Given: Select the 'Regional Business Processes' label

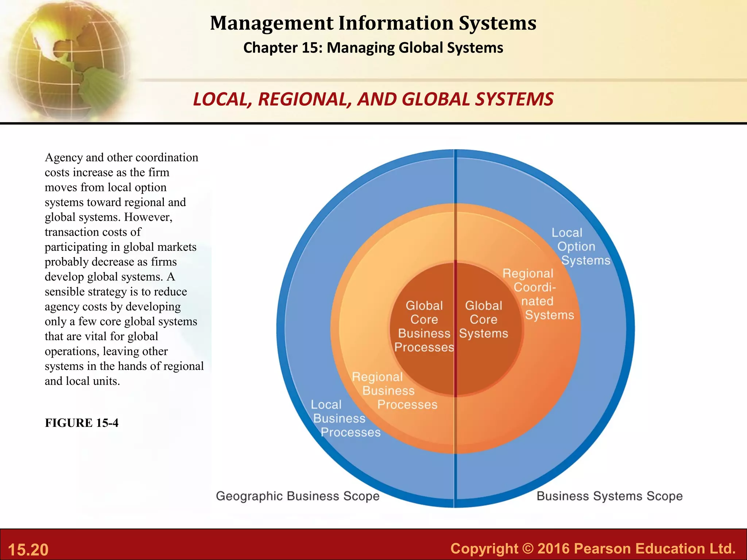Looking at the screenshot, I should [394, 391].
